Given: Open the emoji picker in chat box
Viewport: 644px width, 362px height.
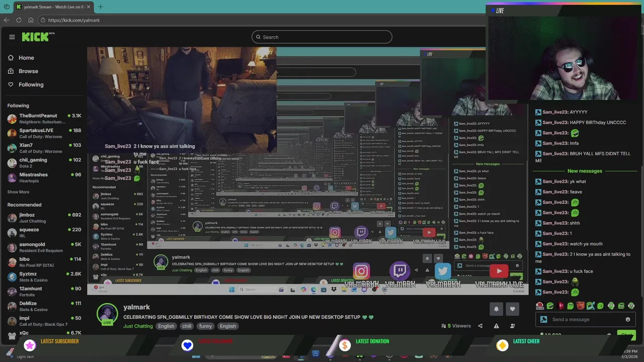Looking at the screenshot, I should pos(627,319).
